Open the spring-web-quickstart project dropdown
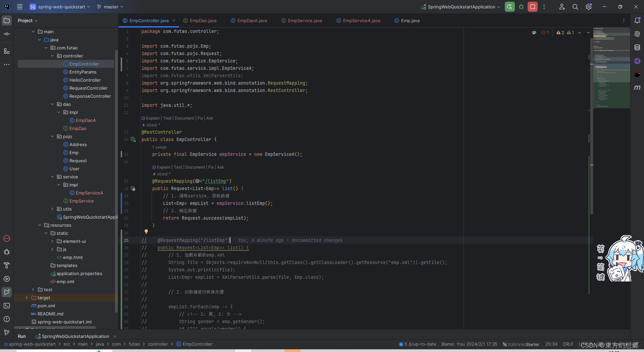 pos(60,7)
